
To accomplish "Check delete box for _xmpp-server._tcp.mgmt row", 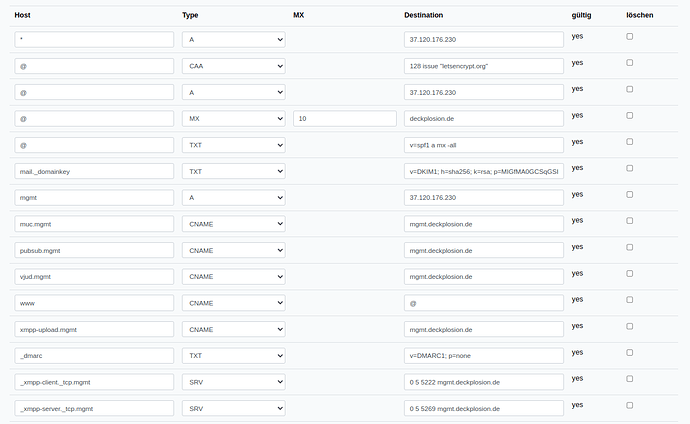I will [x=630, y=405].
